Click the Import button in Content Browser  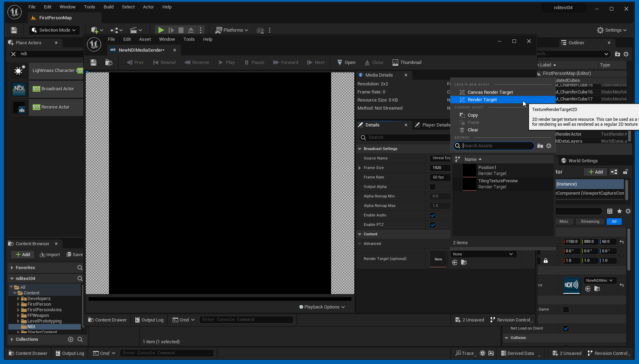point(50,255)
